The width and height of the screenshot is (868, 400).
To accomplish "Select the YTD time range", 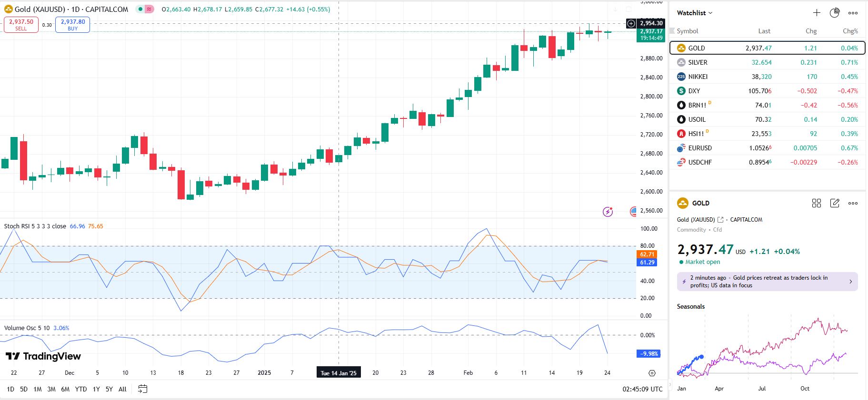I will coord(81,389).
